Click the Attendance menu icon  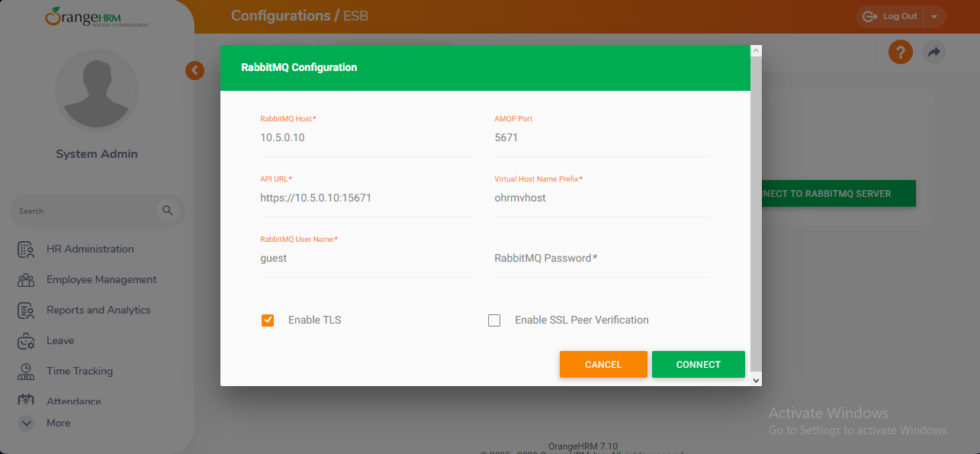tap(26, 400)
